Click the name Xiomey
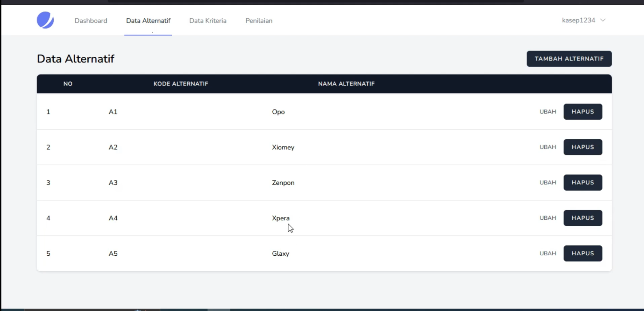This screenshot has height=311, width=644. (x=283, y=147)
